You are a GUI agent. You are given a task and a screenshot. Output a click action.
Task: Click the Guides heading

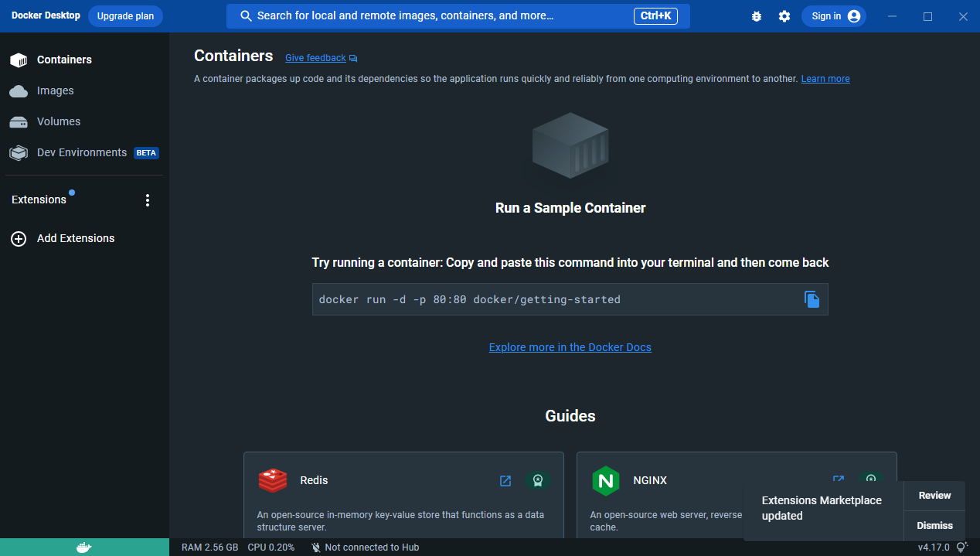click(570, 416)
